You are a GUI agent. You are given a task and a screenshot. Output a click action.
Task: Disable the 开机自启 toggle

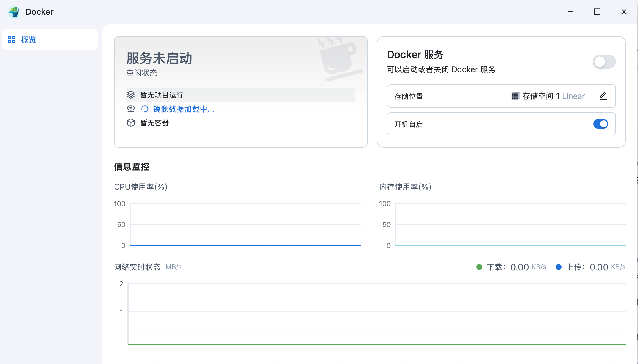tap(600, 124)
